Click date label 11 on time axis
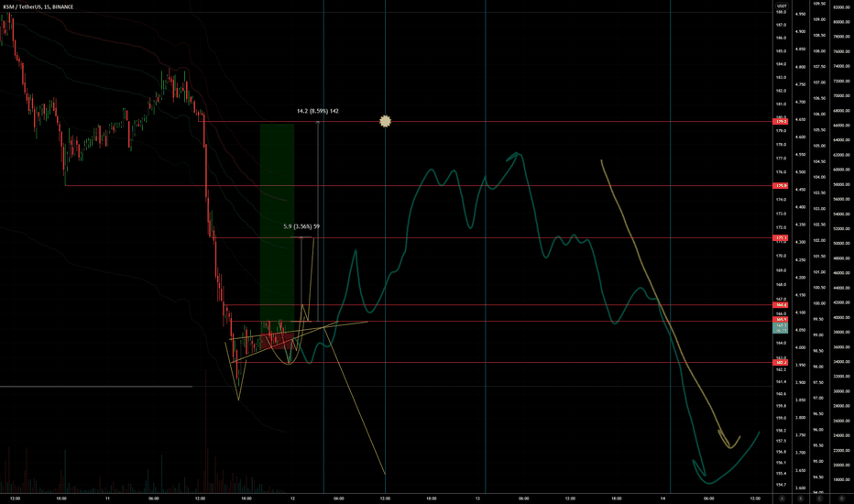Image resolution: width=854 pixels, height=504 pixels. [107, 499]
